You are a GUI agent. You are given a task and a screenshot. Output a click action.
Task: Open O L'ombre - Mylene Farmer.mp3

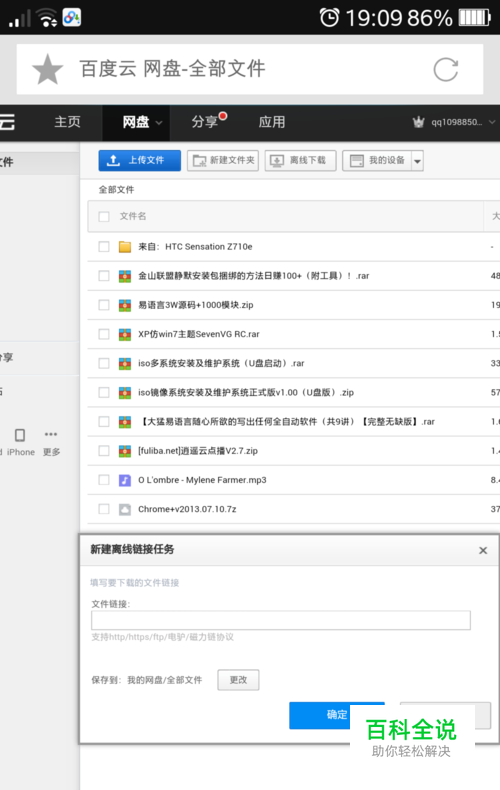click(202, 480)
